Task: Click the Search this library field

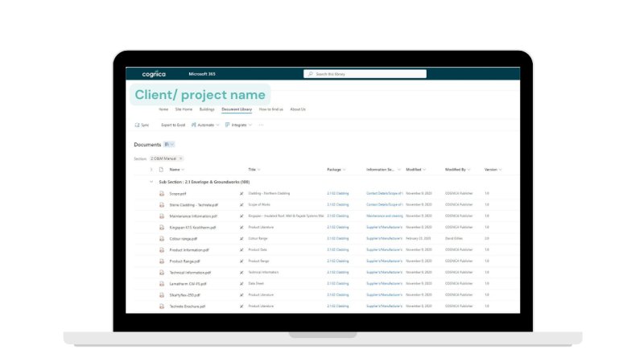Action: pos(366,74)
